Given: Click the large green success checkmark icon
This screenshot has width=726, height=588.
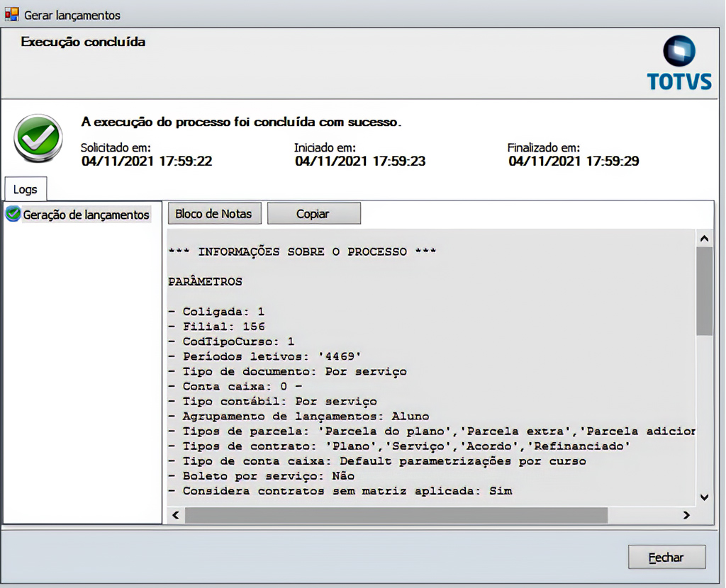Looking at the screenshot, I should (38, 138).
